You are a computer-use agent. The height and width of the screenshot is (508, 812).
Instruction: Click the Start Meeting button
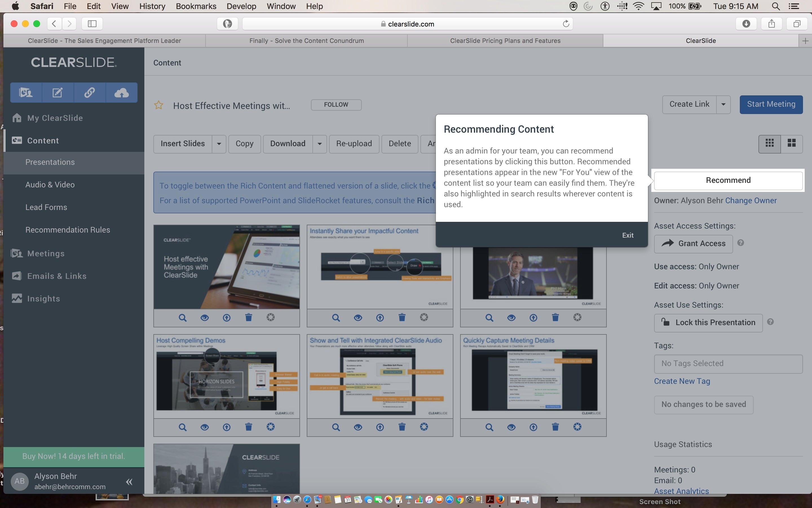771,104
